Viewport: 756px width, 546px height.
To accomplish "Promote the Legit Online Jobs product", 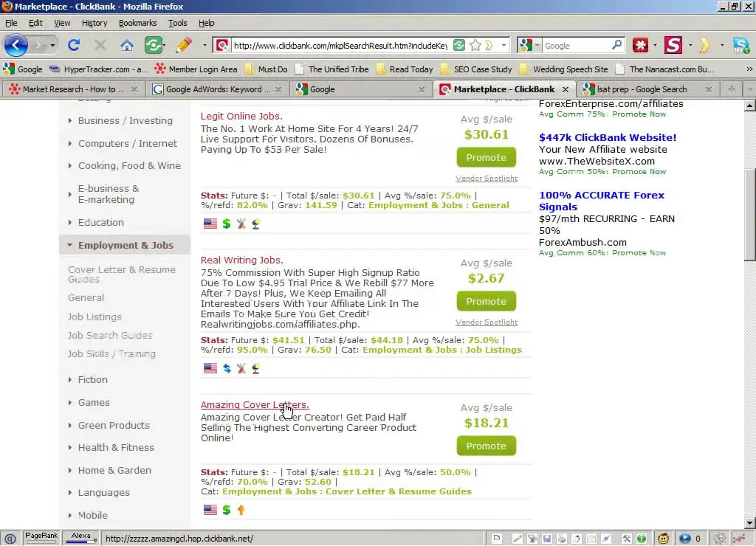I will 486,158.
